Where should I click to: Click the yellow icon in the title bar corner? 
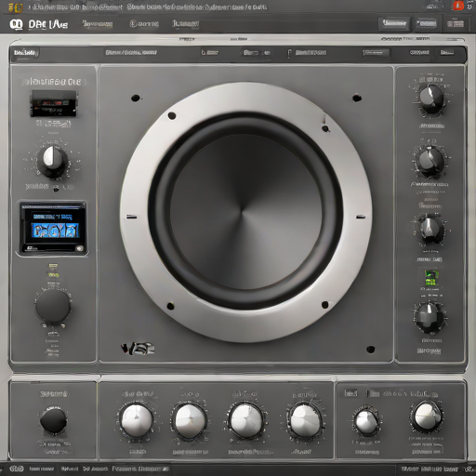[16, 7]
